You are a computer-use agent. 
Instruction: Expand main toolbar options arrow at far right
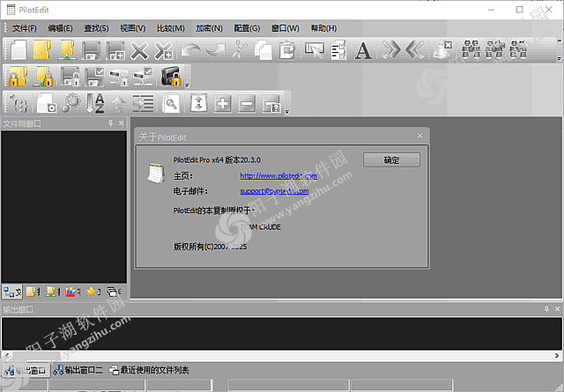pyautogui.click(x=560, y=58)
